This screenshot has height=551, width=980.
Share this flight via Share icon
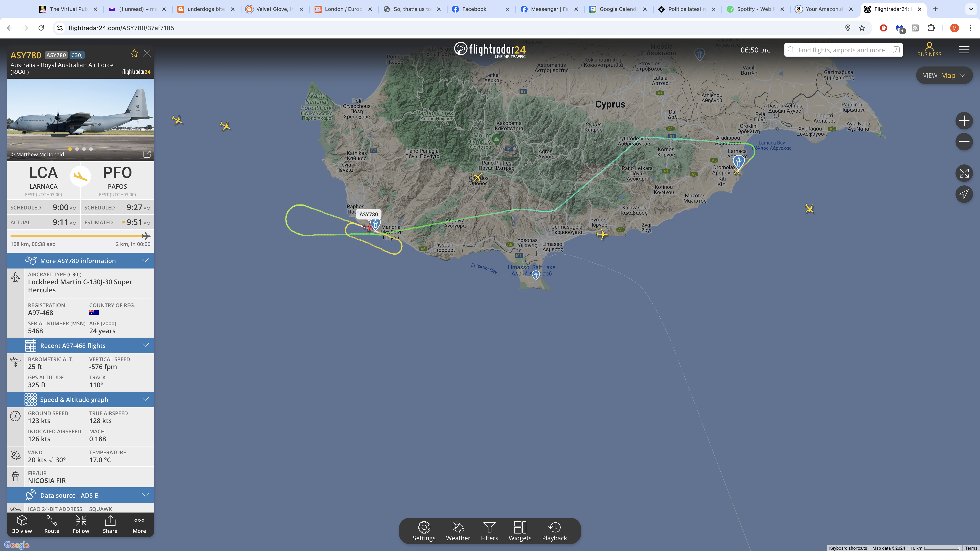(x=110, y=524)
